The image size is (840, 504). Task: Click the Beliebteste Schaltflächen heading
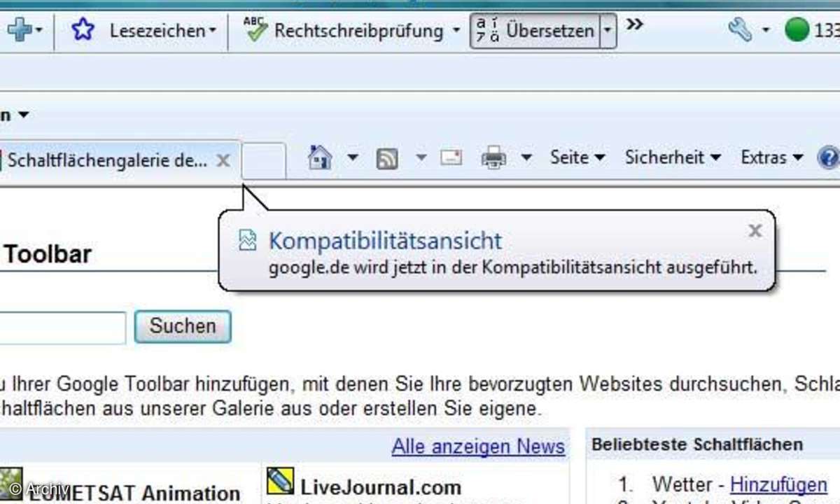(696, 444)
